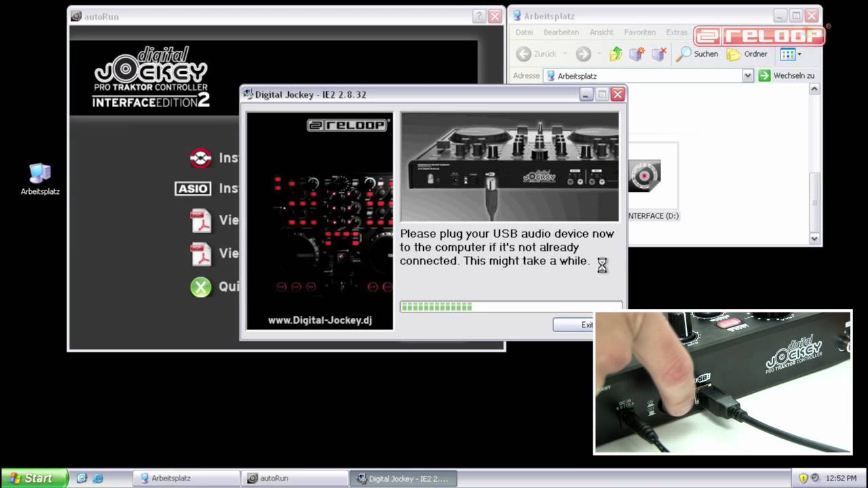The image size is (868, 488).
Task: Click the Digital Jockey Interface Edition 2 logo
Action: point(151,77)
